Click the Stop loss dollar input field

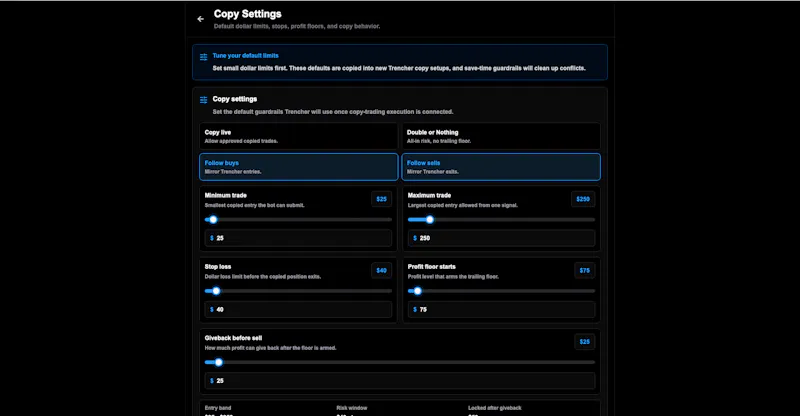click(x=298, y=309)
